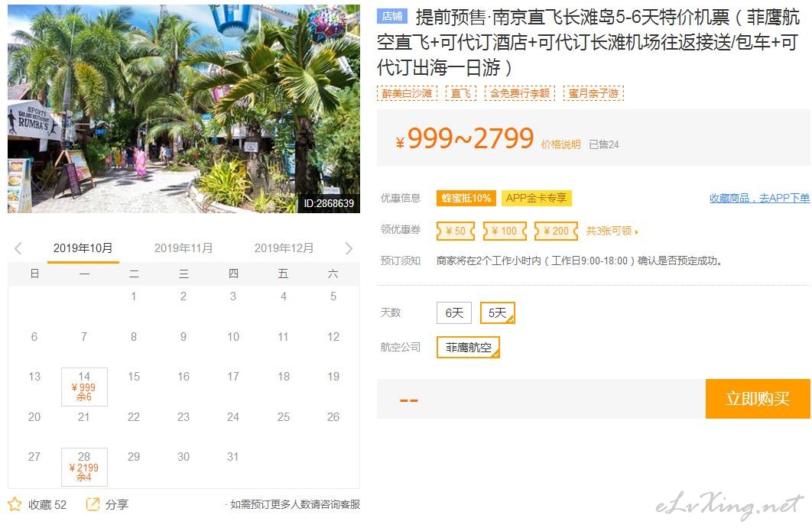812x531 pixels.
Task: Click the 立即购买 buy button
Action: [x=758, y=399]
